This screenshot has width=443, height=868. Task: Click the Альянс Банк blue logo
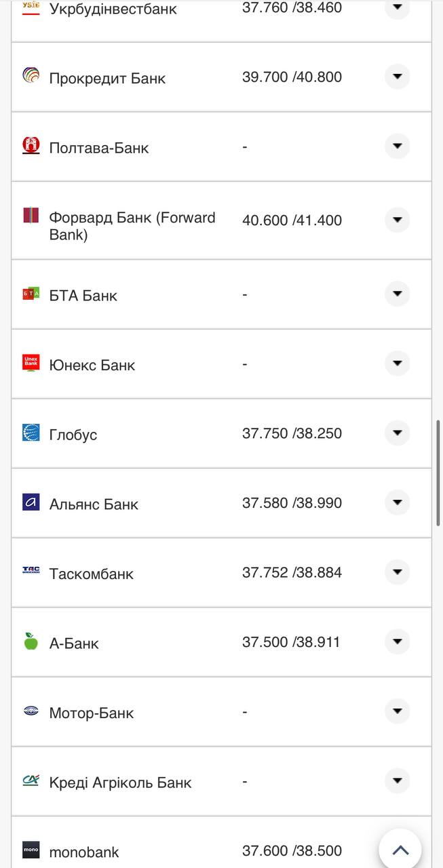[31, 502]
